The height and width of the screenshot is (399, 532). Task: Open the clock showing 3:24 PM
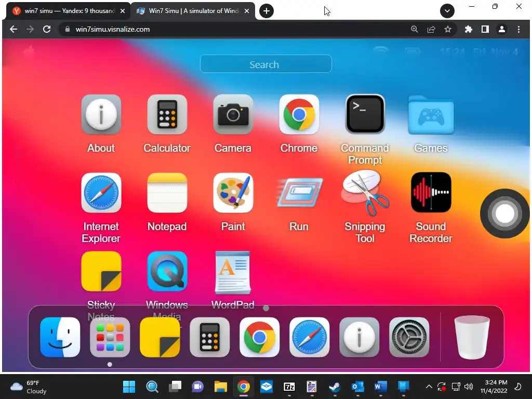(x=494, y=387)
